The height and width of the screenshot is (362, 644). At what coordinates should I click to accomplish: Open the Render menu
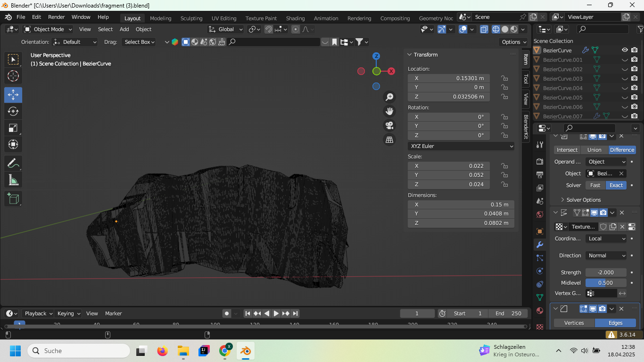point(56,17)
